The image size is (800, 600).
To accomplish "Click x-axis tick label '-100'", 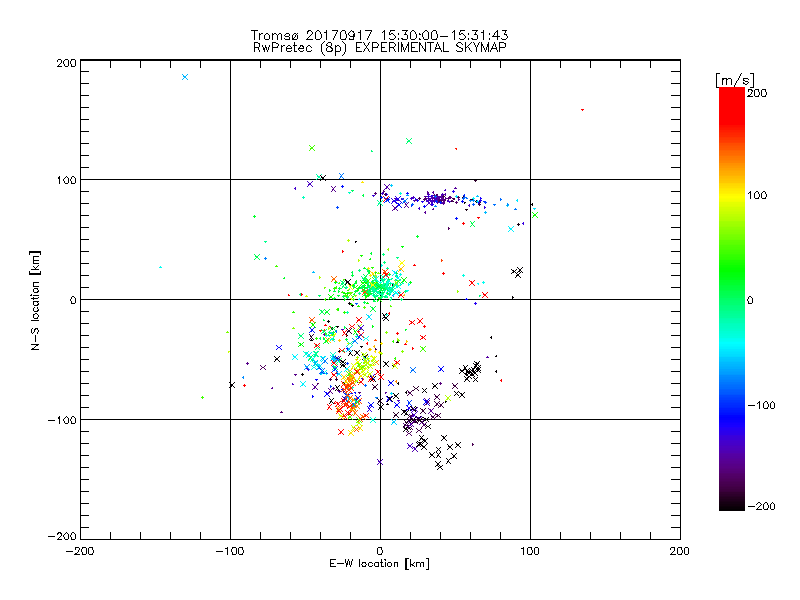I will coord(230,552).
